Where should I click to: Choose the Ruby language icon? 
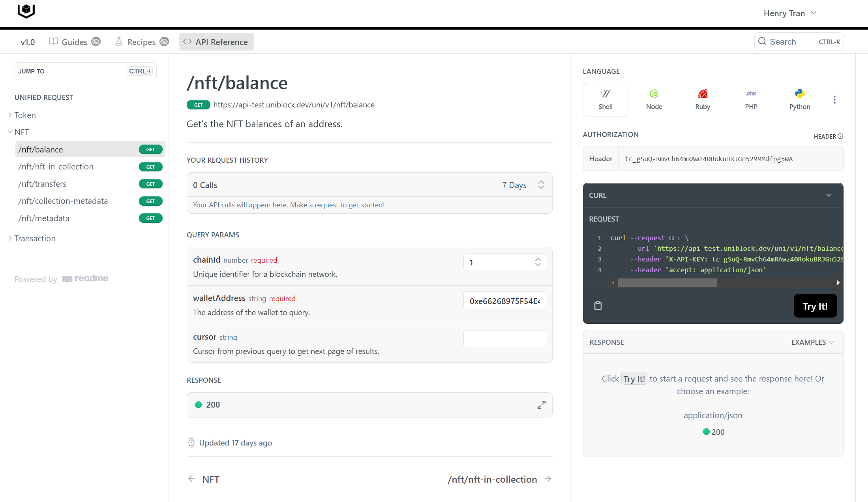click(702, 100)
